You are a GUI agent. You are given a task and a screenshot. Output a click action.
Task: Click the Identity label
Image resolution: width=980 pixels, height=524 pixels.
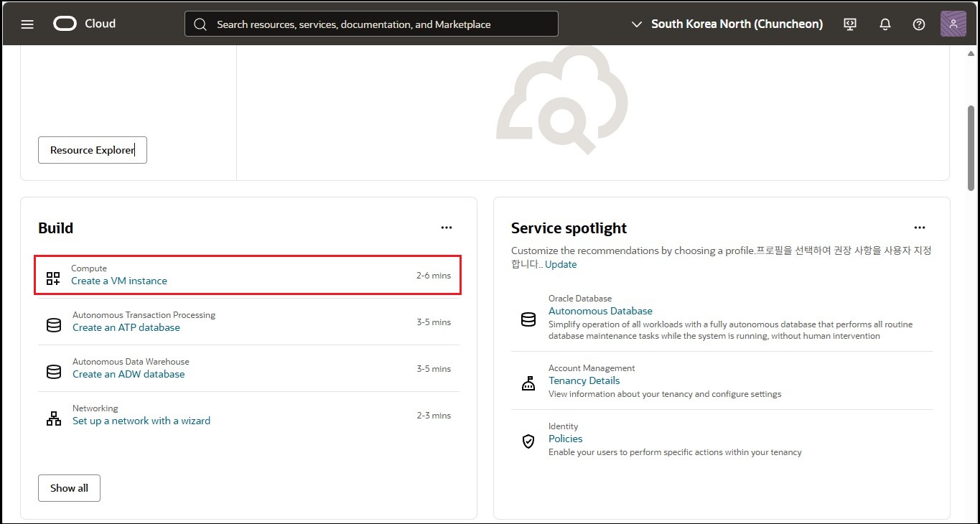point(563,426)
